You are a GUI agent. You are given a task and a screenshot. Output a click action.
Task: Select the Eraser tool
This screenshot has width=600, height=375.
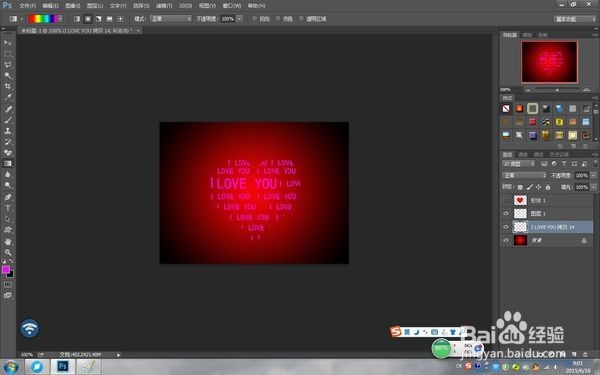[x=8, y=152]
